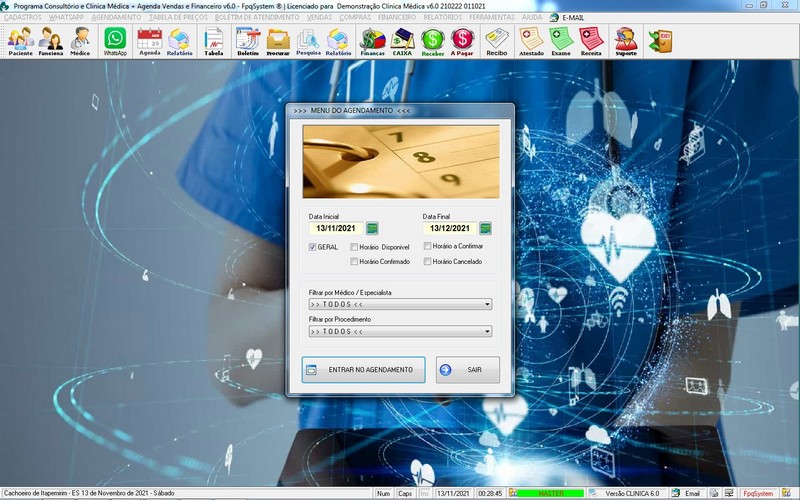Check the Horário Disponível checkbox
800x500 pixels.
tap(354, 247)
